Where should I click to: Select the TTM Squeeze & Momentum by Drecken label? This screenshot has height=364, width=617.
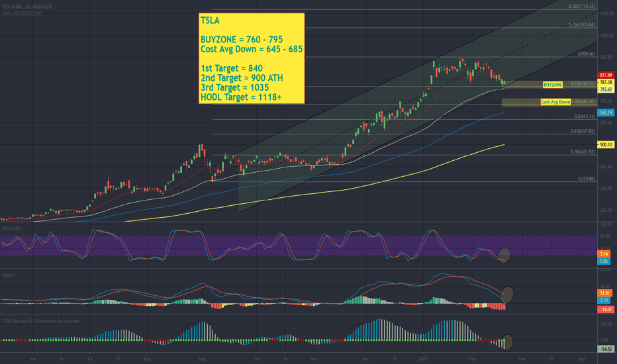(41, 321)
